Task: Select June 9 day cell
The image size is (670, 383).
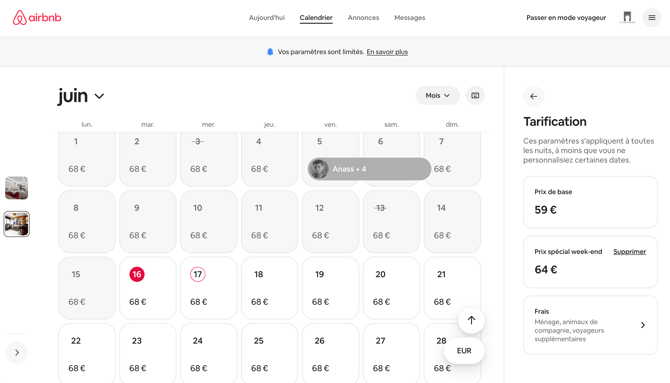Action: [x=147, y=221]
